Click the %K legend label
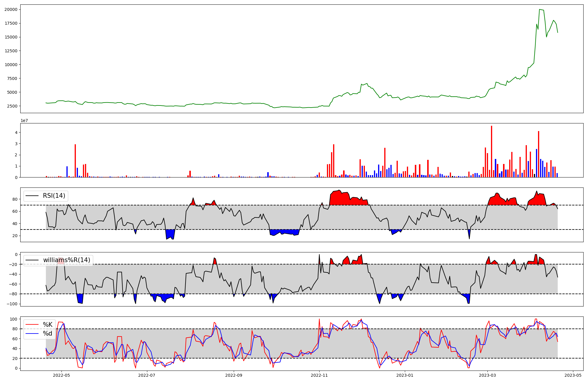The image size is (588, 382). coord(48,324)
